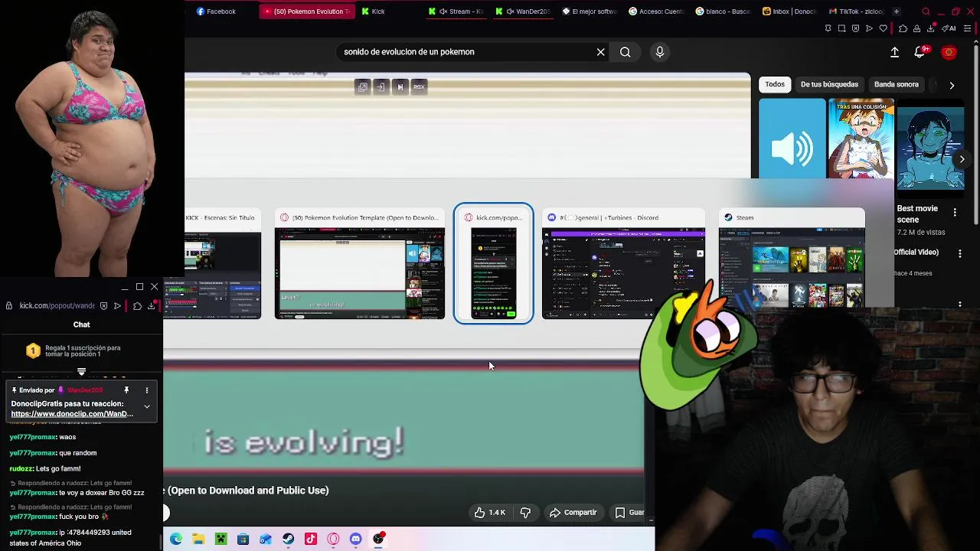Dislike the video with thumbs down
The width and height of the screenshot is (980, 551).
[x=525, y=513]
